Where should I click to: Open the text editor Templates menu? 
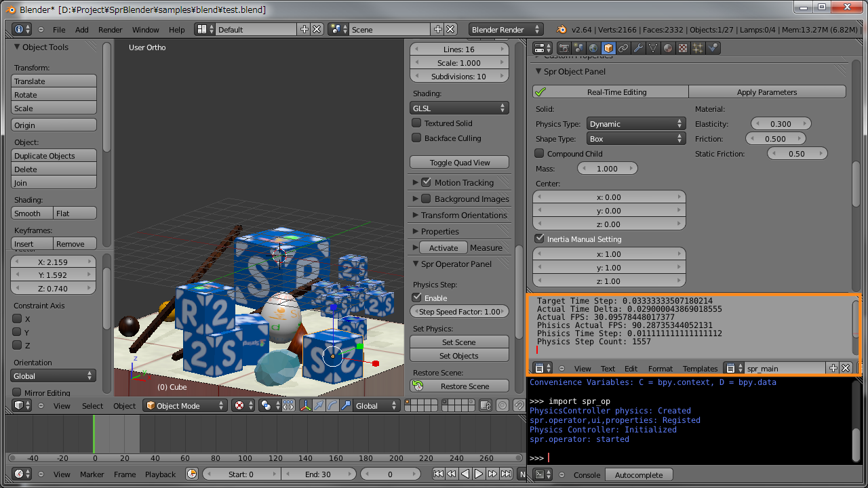coord(701,369)
